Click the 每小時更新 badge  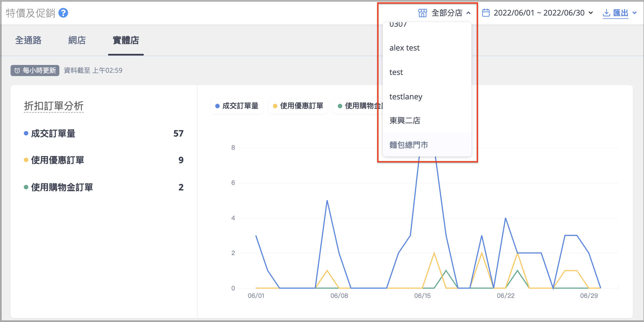coord(35,71)
